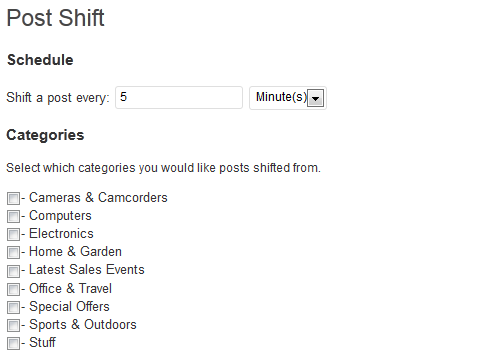Click the Sports & Outdoors label text
The width and height of the screenshot is (502, 362).
pyautogui.click(x=83, y=324)
